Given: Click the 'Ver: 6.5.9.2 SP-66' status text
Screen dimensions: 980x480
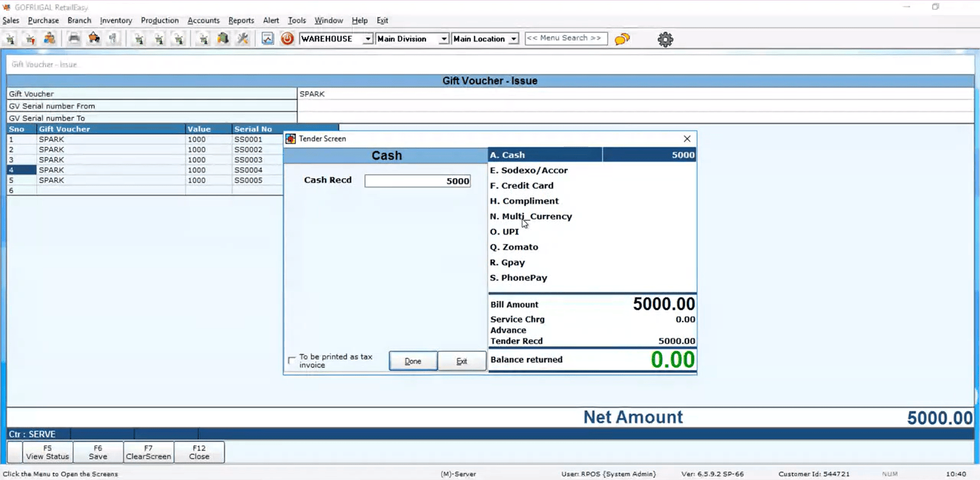Looking at the screenshot, I should (712, 474).
